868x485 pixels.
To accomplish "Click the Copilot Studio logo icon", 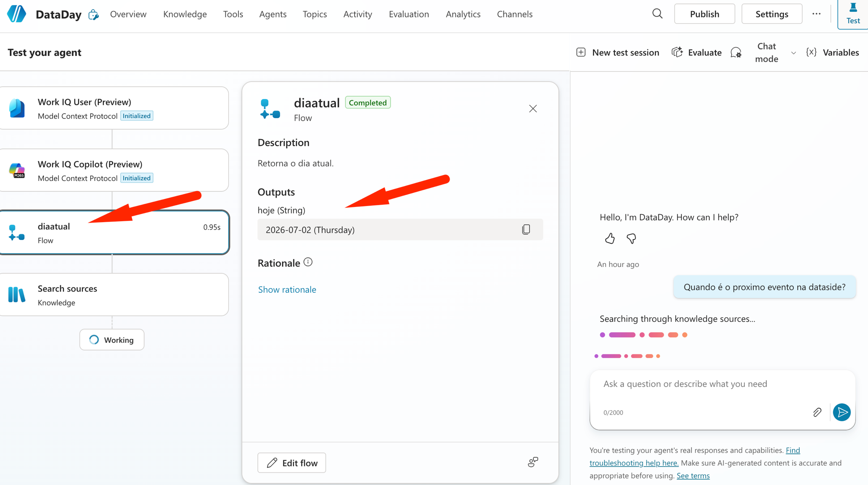I will [16, 14].
